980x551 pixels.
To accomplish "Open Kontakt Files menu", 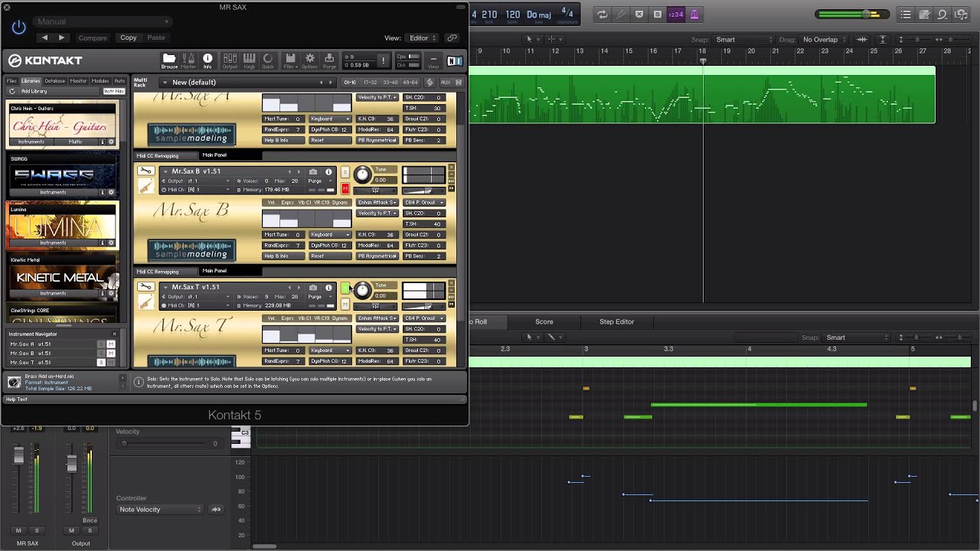I will 290,60.
